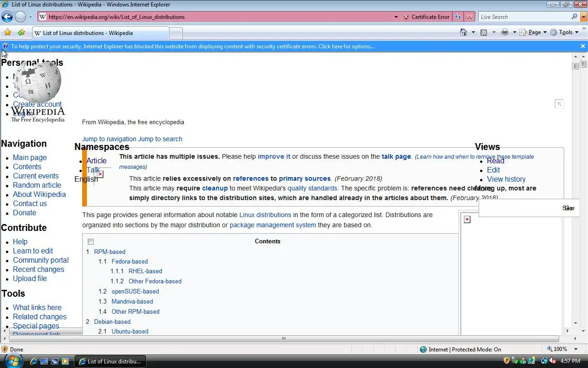Open the Current events link
Image resolution: width=588 pixels, height=368 pixels.
(x=36, y=176)
